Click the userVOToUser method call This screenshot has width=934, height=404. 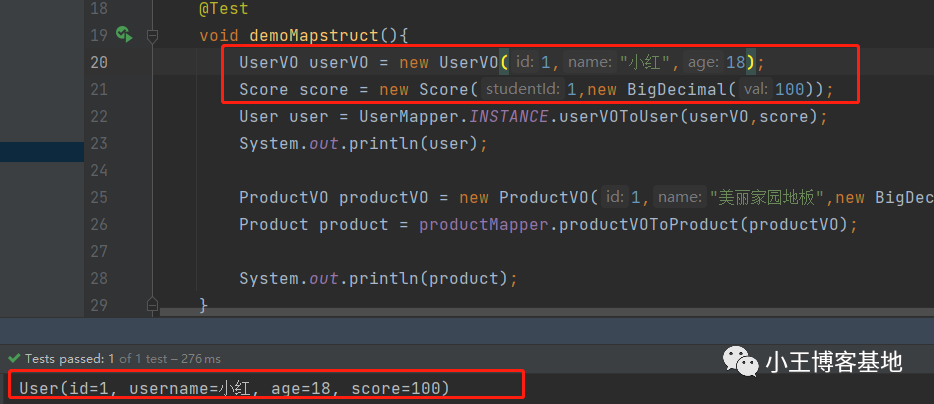(617, 116)
